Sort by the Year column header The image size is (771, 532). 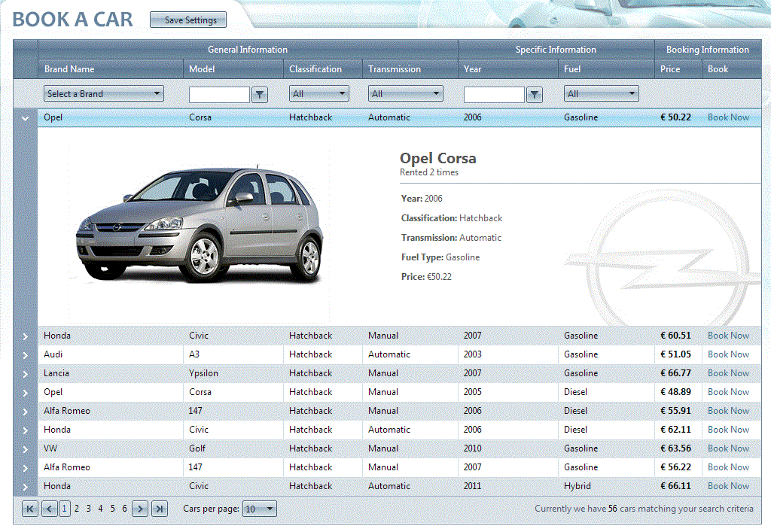point(473,69)
